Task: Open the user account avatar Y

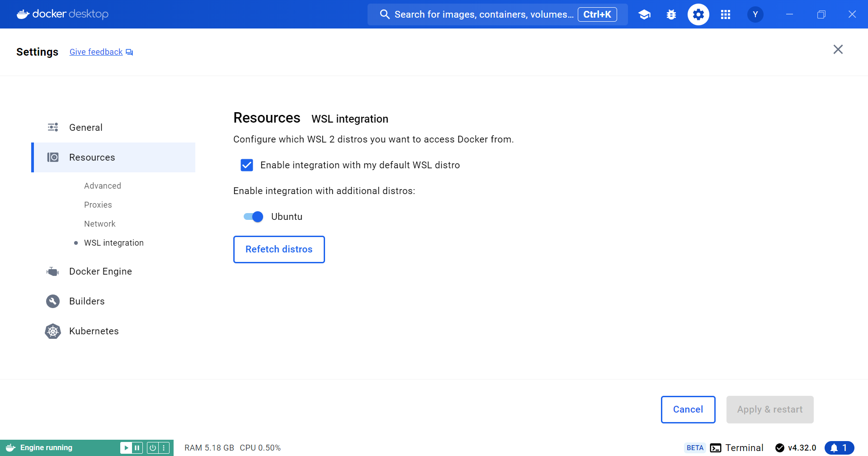Action: click(755, 14)
